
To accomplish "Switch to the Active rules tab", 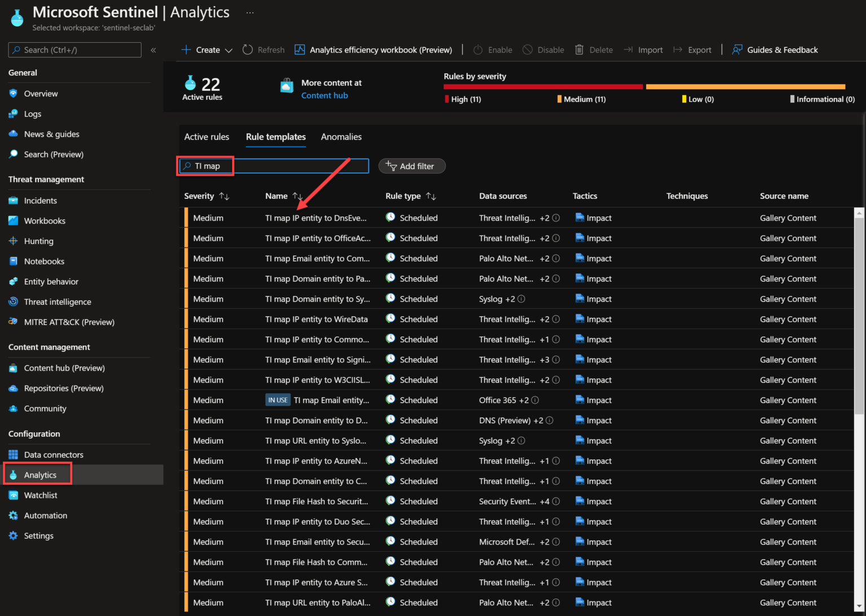I will click(206, 136).
